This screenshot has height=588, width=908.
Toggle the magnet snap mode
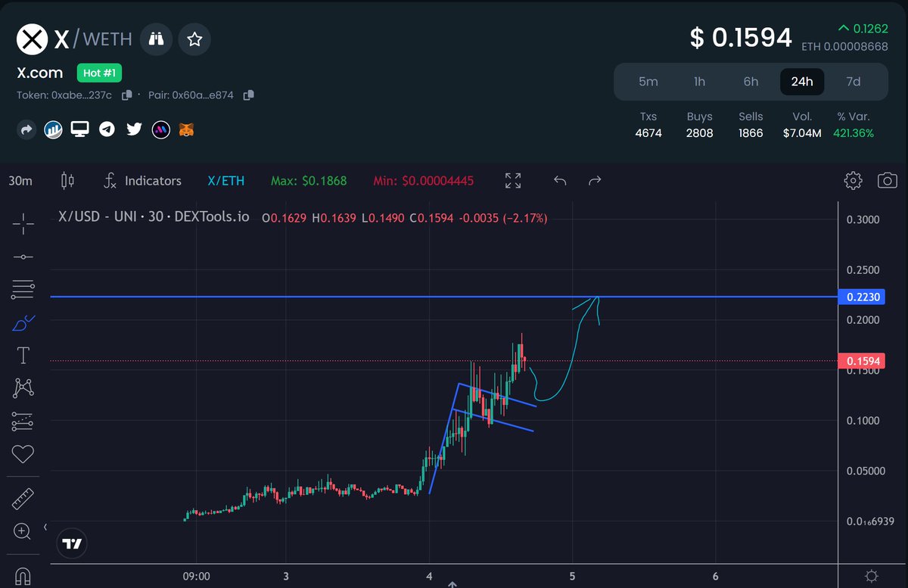point(23,576)
